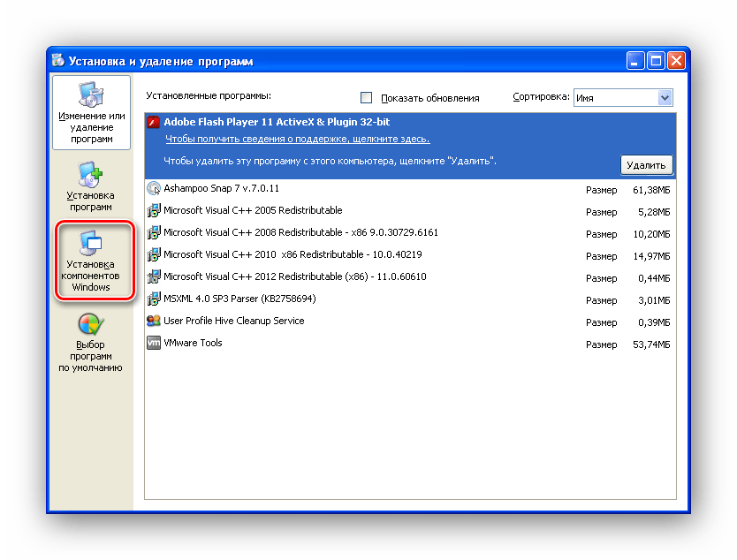Click the Adobe Flash Player red icon
Screen dimensions: 737x560
pos(154,123)
